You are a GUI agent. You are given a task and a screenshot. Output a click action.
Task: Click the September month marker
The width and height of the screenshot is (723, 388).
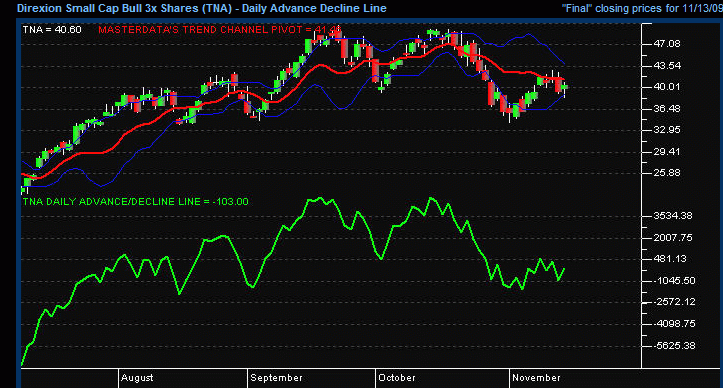276,378
